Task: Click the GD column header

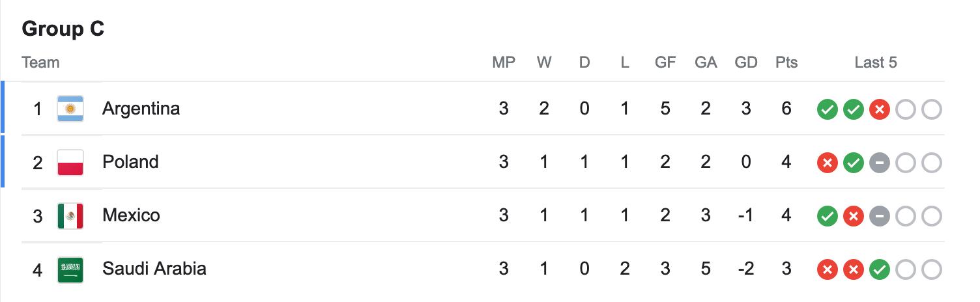Action: coord(746,62)
